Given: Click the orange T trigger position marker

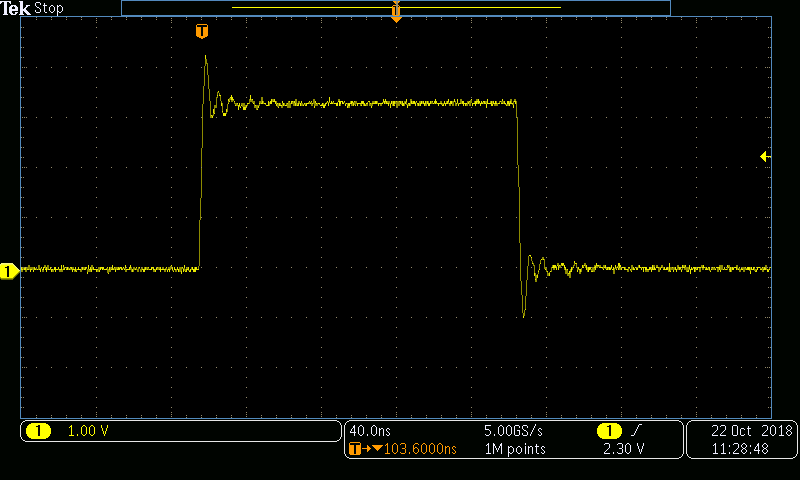Looking at the screenshot, I should point(202,32).
